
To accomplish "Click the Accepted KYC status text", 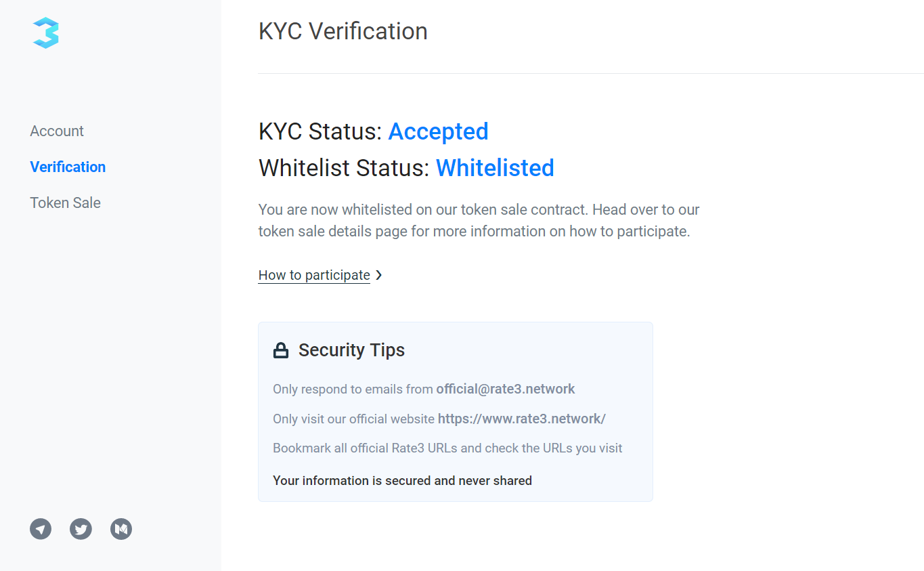I will tap(438, 131).
